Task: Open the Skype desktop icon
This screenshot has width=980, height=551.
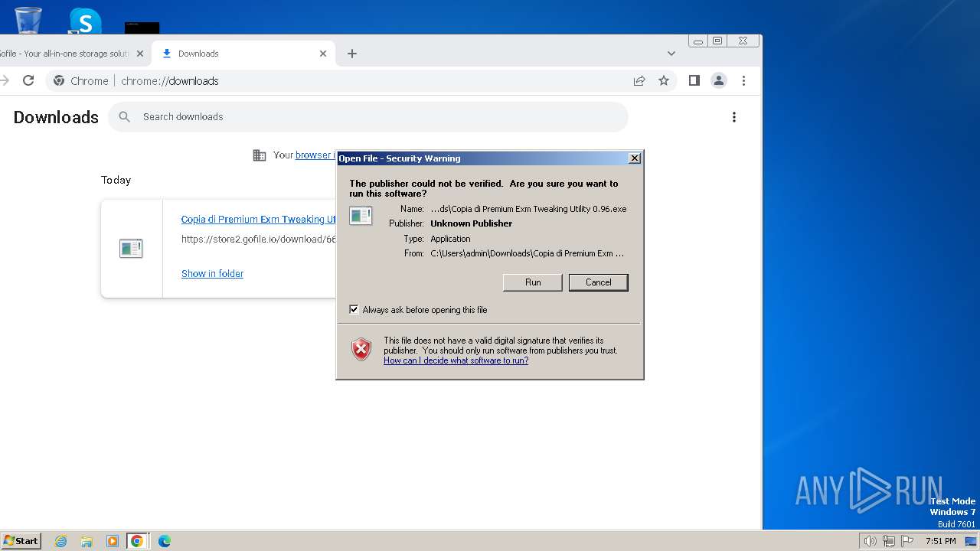Action: click(84, 21)
